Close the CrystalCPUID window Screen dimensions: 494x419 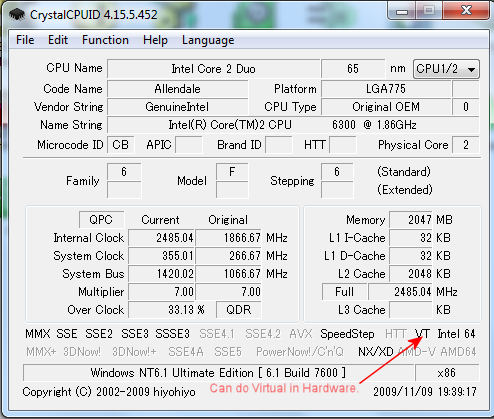467,11
